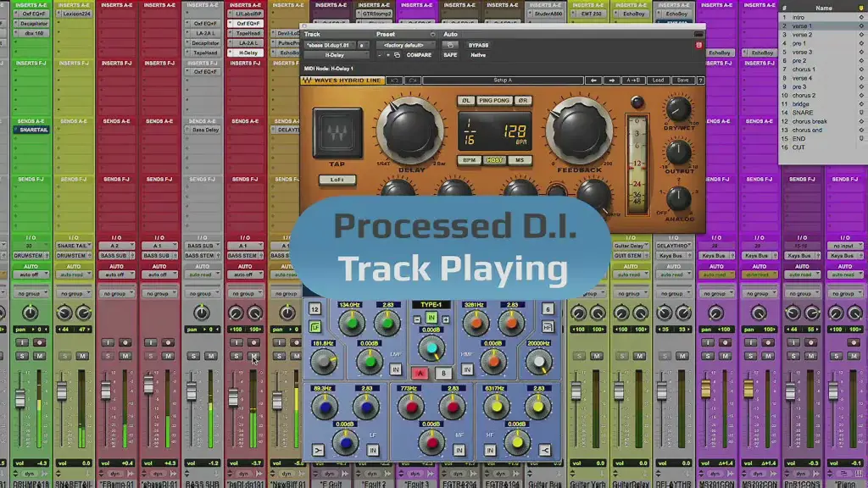Toggle the green EQ master IN button
This screenshot has width=868, height=488.
431,319
